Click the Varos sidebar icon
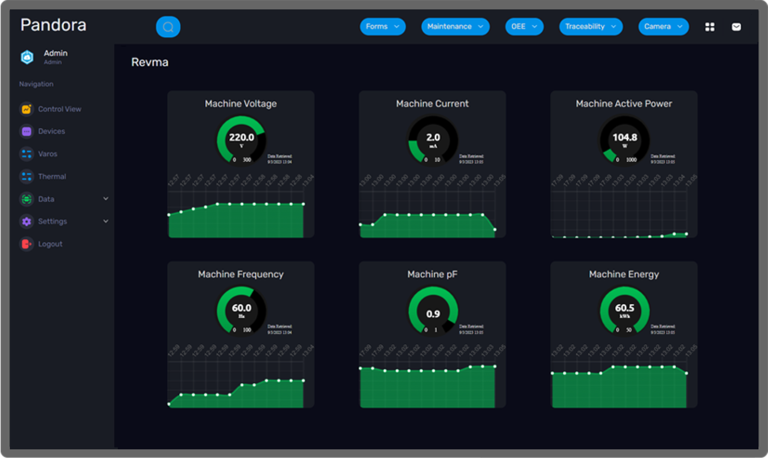Image resolution: width=768 pixels, height=458 pixels. click(27, 154)
